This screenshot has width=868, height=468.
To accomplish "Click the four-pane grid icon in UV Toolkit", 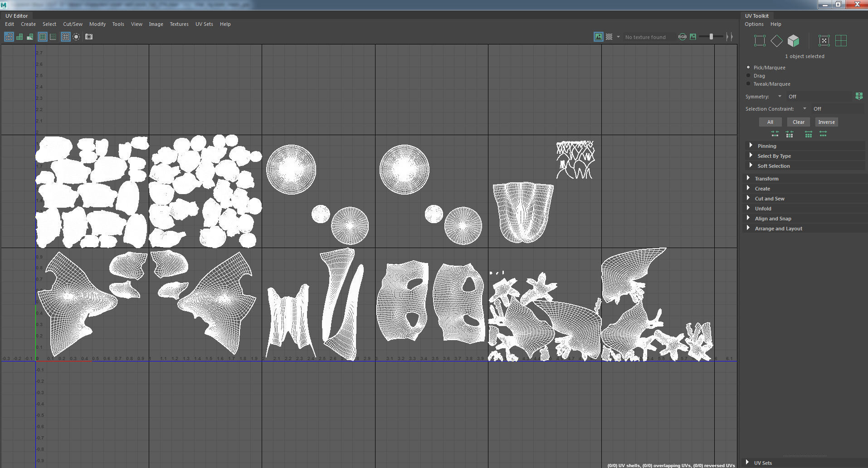I will 841,41.
